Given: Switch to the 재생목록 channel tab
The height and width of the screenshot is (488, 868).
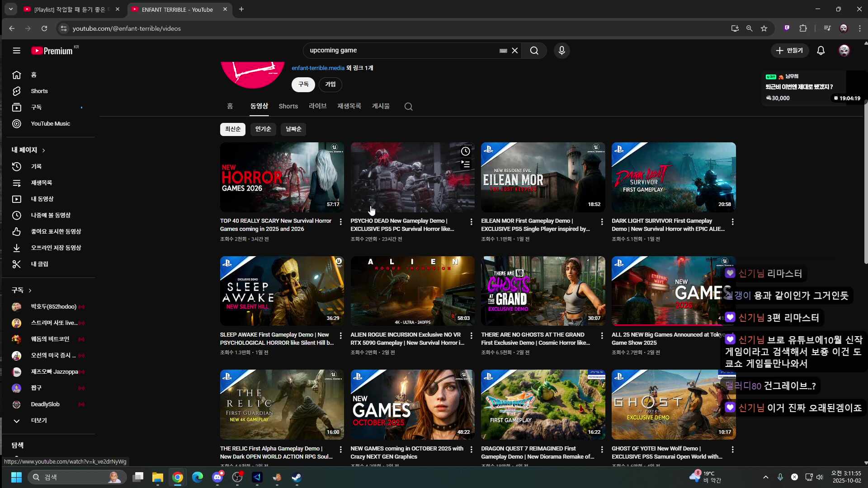Looking at the screenshot, I should click(x=349, y=106).
